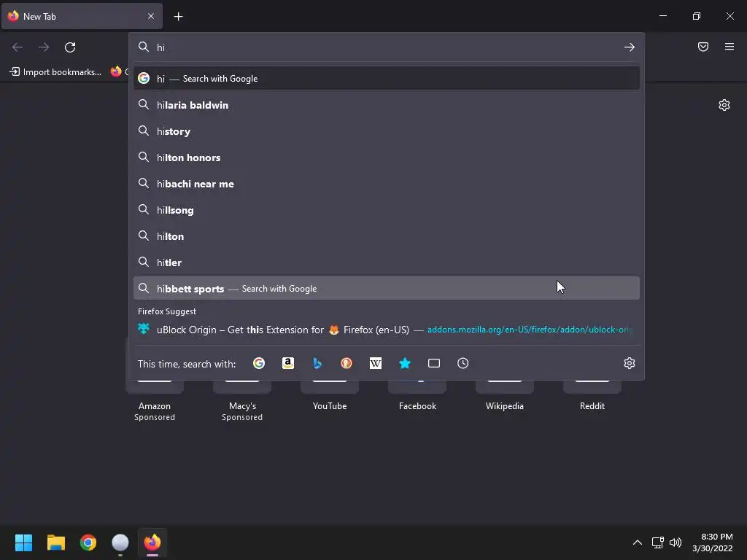747x560 pixels.
Task: Launch Google Chrome from taskbar
Action: pos(88,542)
